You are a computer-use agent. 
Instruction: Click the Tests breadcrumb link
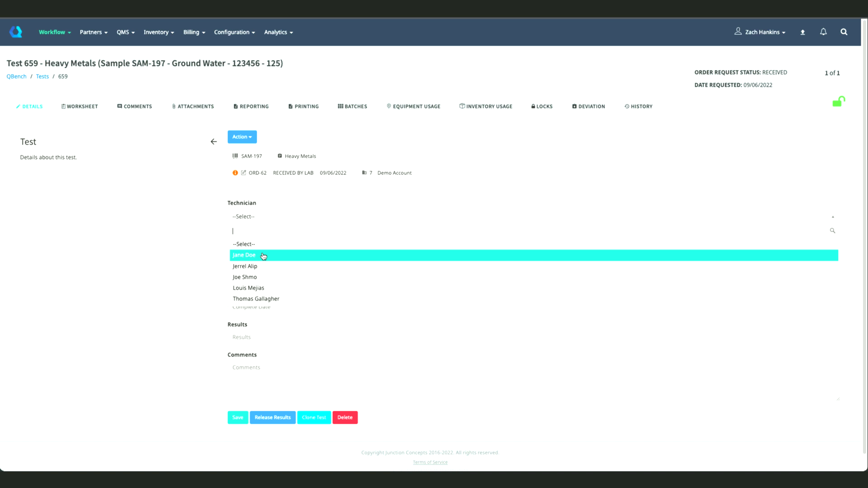point(42,76)
